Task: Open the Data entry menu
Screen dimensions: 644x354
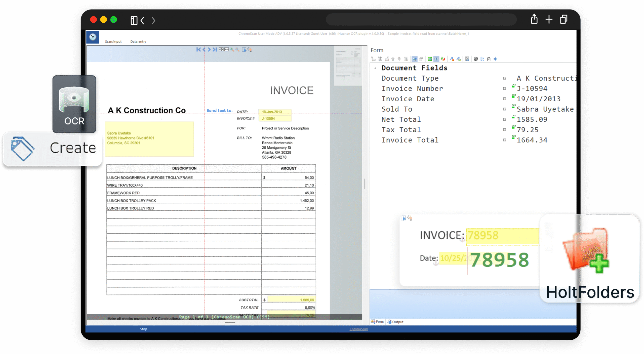Action: point(138,41)
